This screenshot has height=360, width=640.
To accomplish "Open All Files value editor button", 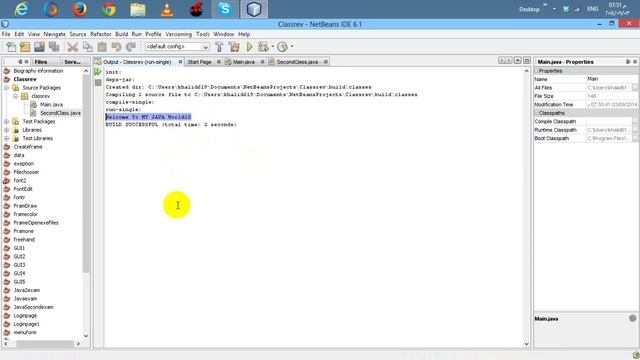I will (x=635, y=88).
